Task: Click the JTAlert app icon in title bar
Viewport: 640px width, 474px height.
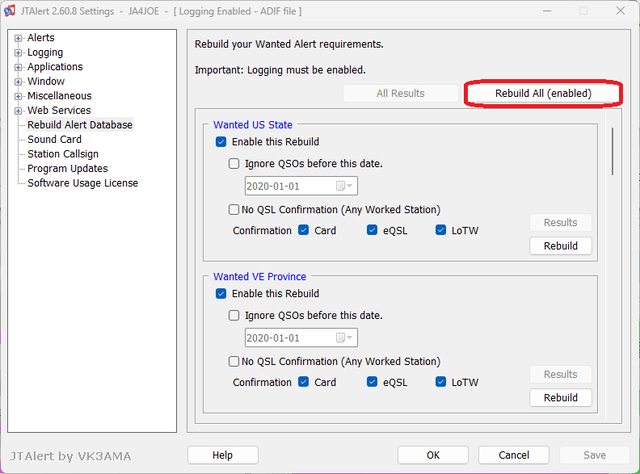Action: click(x=10, y=11)
